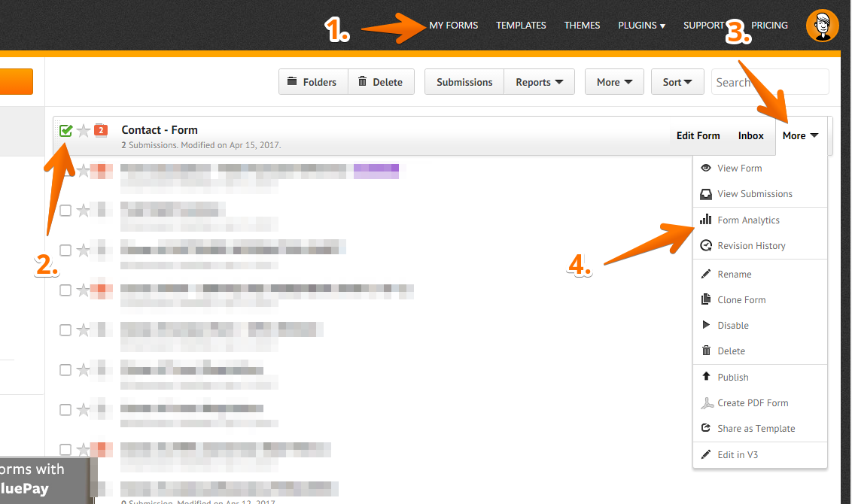Image resolution: width=852 pixels, height=504 pixels.
Task: Click the red submissions count badge
Action: click(x=101, y=130)
